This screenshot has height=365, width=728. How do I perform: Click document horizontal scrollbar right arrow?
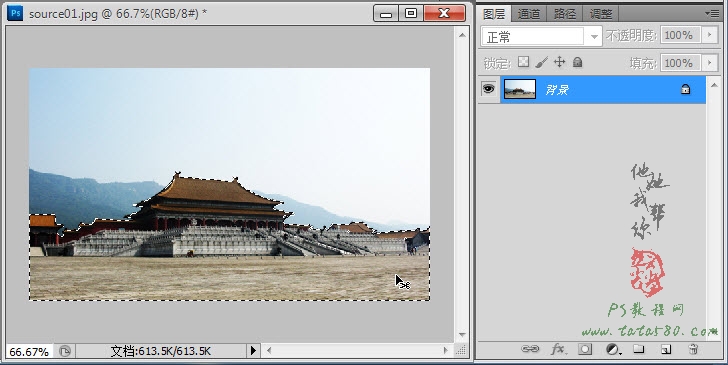[446, 351]
